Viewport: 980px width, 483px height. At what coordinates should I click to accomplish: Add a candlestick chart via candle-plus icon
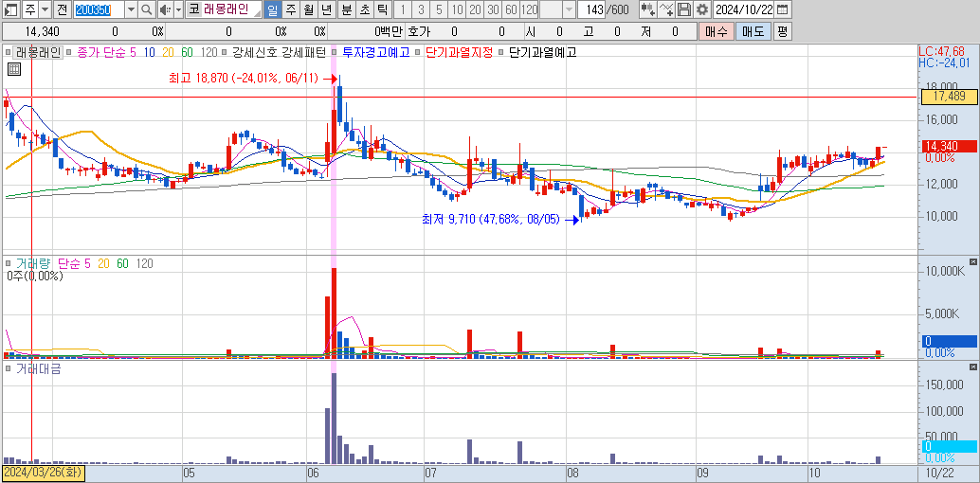pyautogui.click(x=649, y=9)
